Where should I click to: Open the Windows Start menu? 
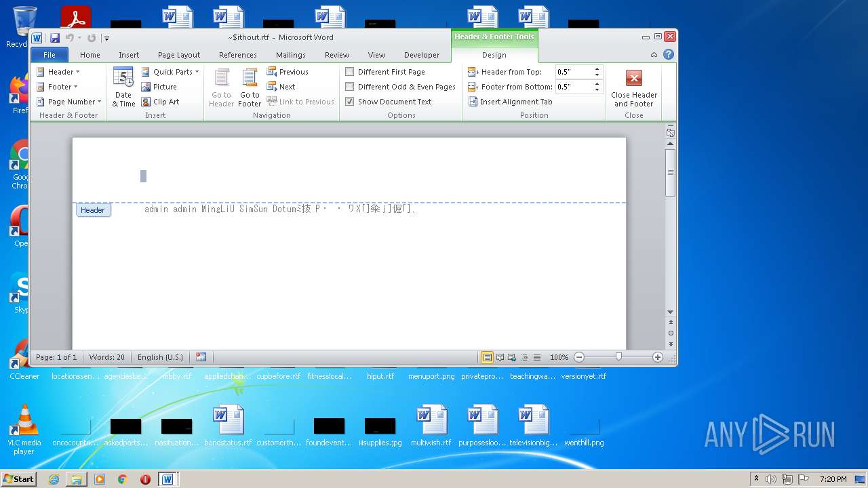pos(19,479)
